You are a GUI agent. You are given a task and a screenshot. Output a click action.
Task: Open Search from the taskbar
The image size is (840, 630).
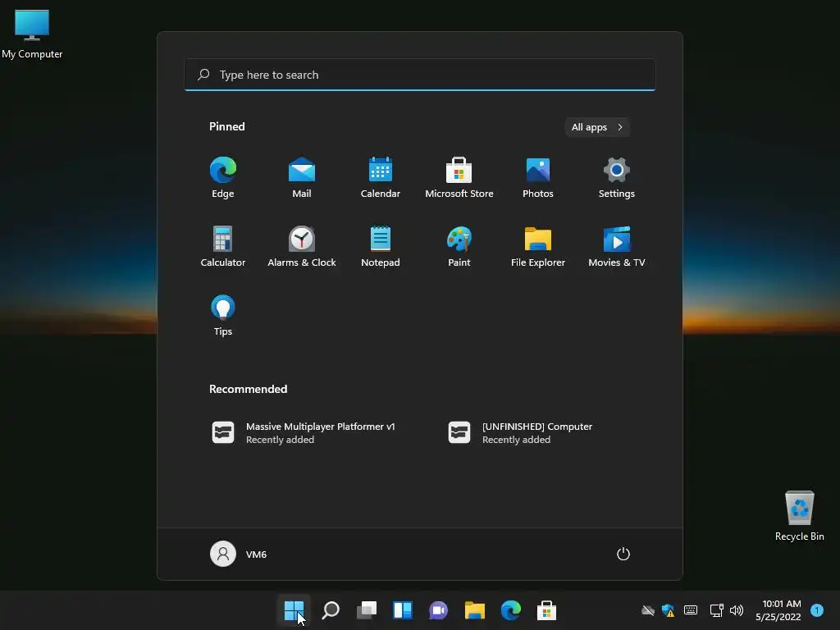coord(331,610)
